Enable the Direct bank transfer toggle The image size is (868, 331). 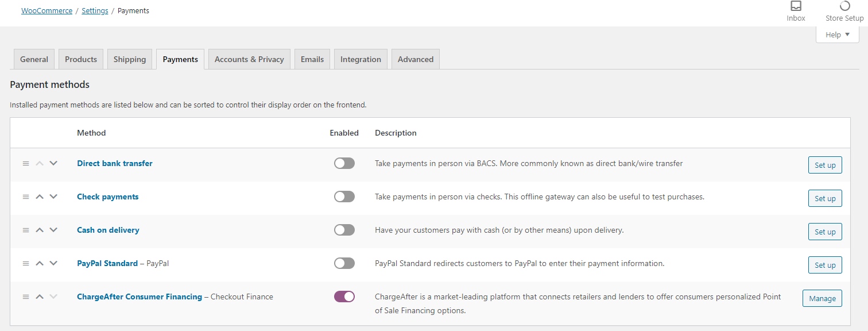point(344,164)
